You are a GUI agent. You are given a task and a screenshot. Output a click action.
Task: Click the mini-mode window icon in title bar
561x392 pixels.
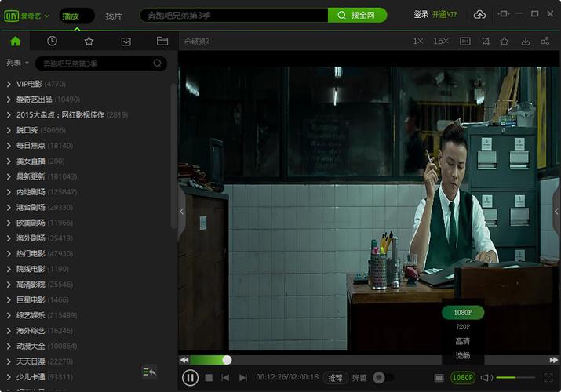(x=504, y=14)
